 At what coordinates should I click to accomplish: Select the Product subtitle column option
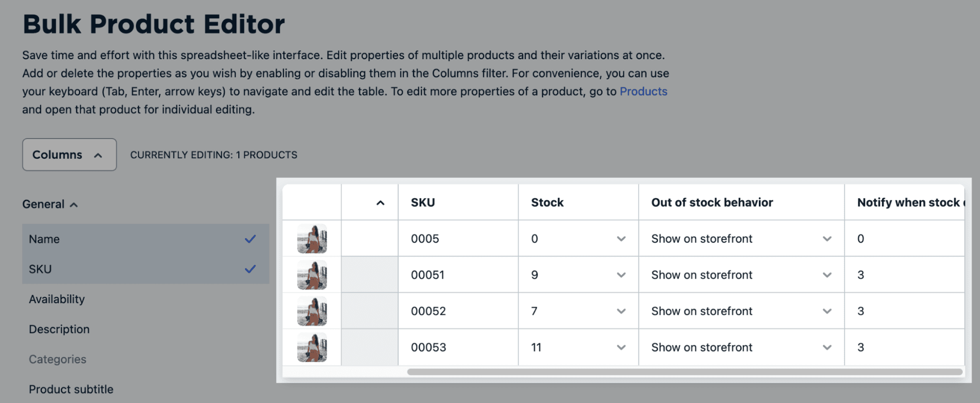click(71, 389)
